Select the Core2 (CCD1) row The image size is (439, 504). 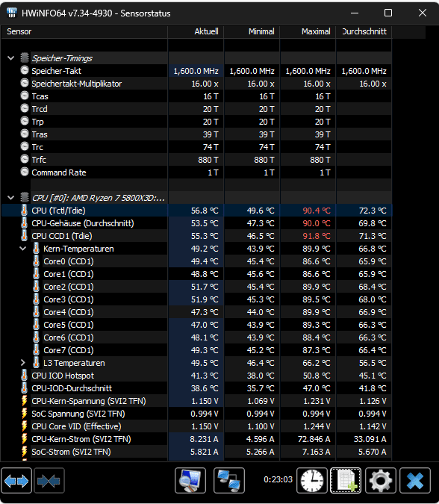coord(196,287)
